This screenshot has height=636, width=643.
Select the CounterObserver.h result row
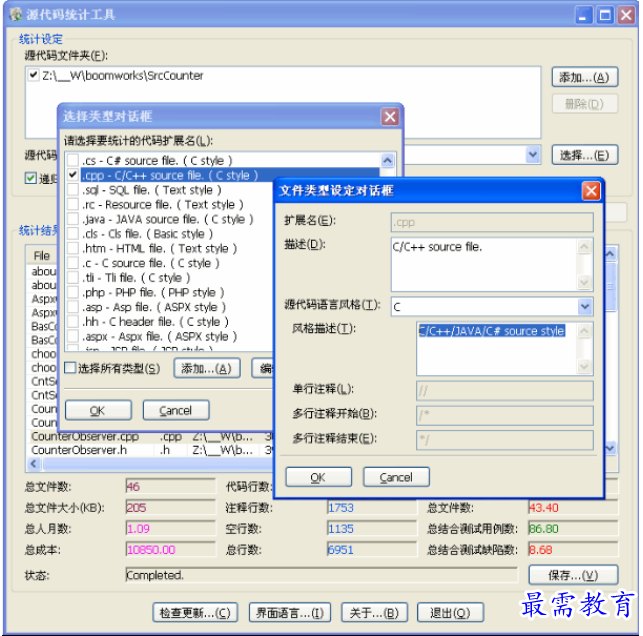152,450
